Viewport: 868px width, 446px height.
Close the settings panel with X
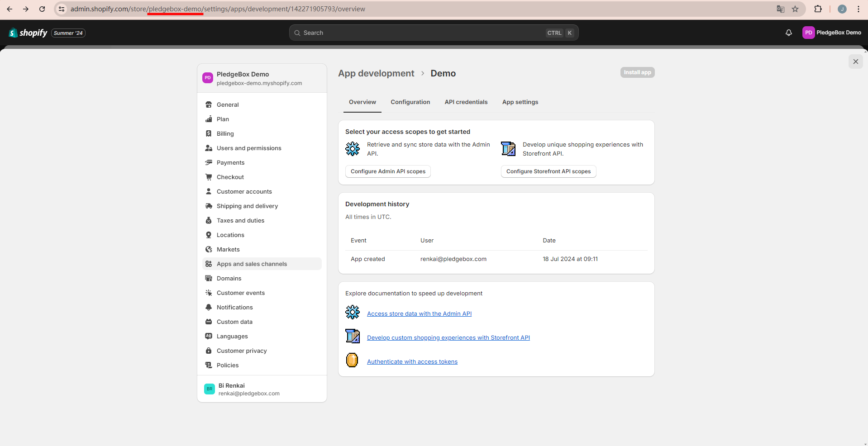coord(856,62)
